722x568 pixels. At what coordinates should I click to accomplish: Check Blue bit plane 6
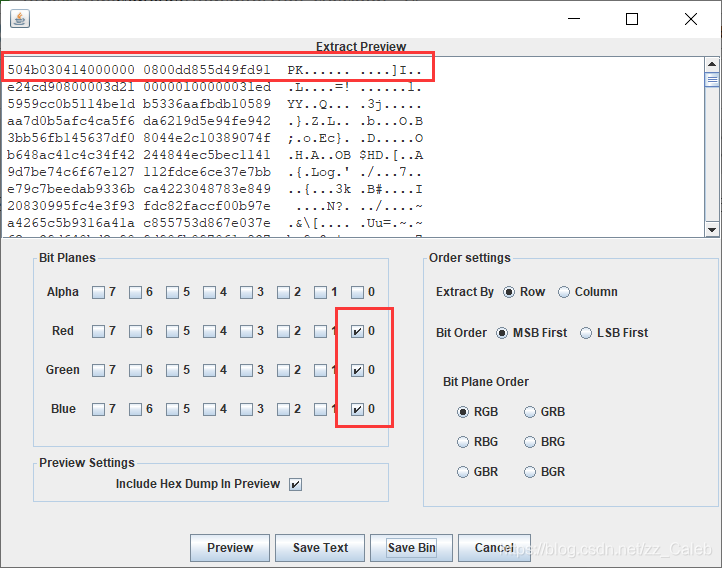(x=135, y=409)
